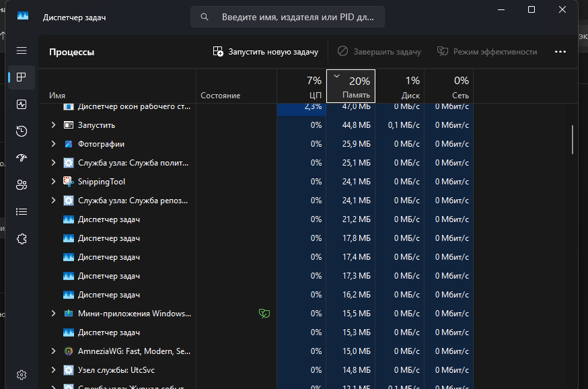
Task: Click the Запустить process icon
Action: (x=68, y=125)
